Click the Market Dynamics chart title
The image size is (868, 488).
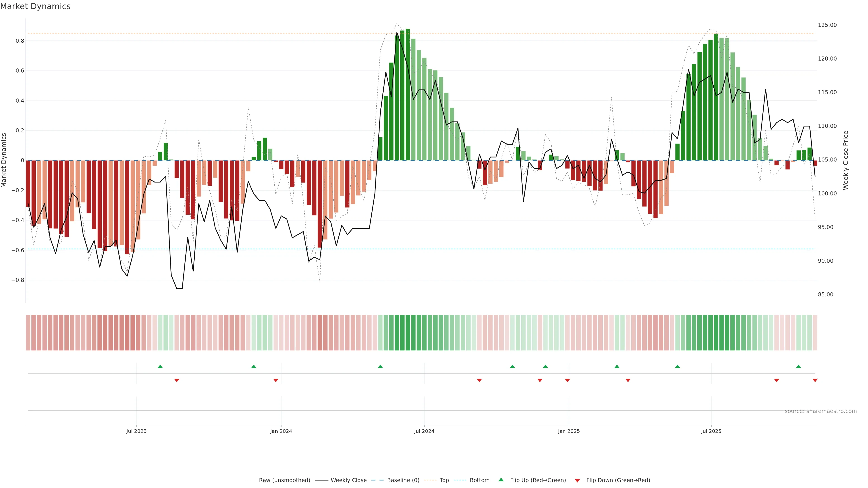(x=35, y=6)
